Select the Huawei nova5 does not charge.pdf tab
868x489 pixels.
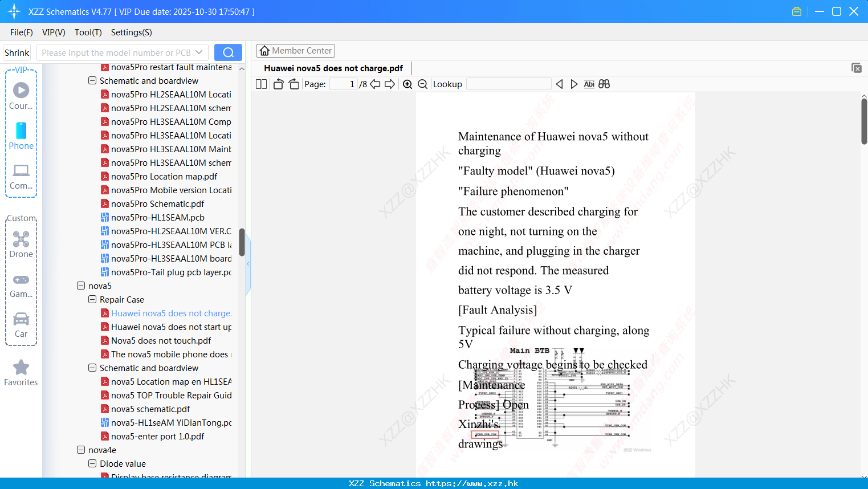click(x=333, y=68)
